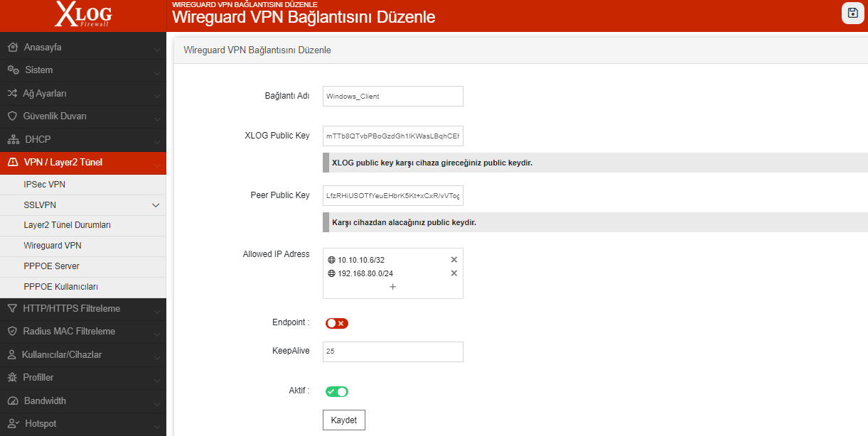Click the VPN / Layer2 Tünel icon
The height and width of the screenshot is (436, 868).
pyautogui.click(x=12, y=162)
